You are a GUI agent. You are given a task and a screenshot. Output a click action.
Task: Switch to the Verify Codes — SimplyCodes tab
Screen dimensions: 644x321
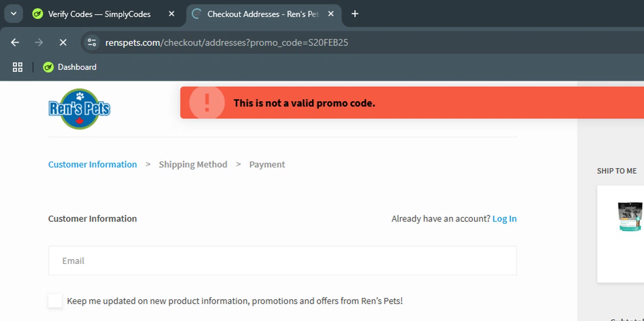pos(99,14)
